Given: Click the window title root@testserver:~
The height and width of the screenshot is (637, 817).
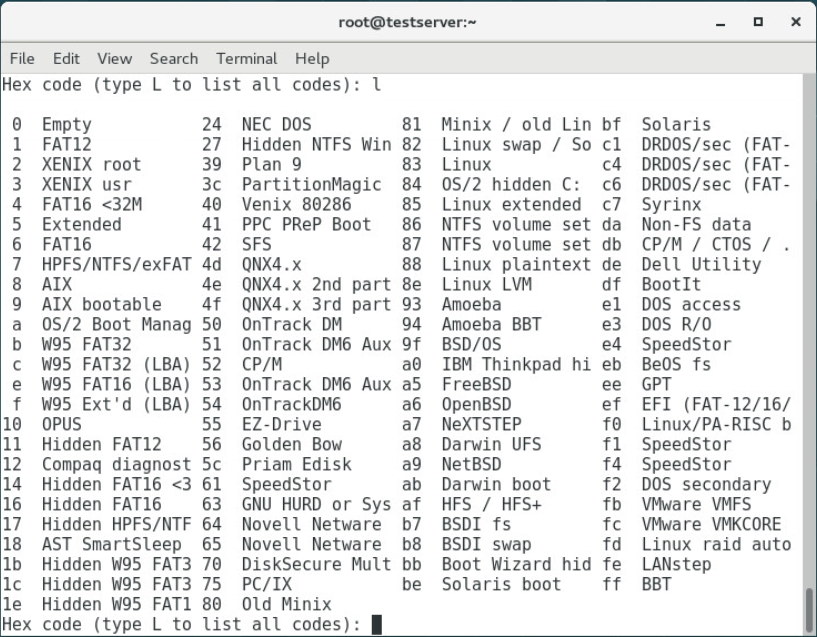Looking at the screenshot, I should pos(407,22).
